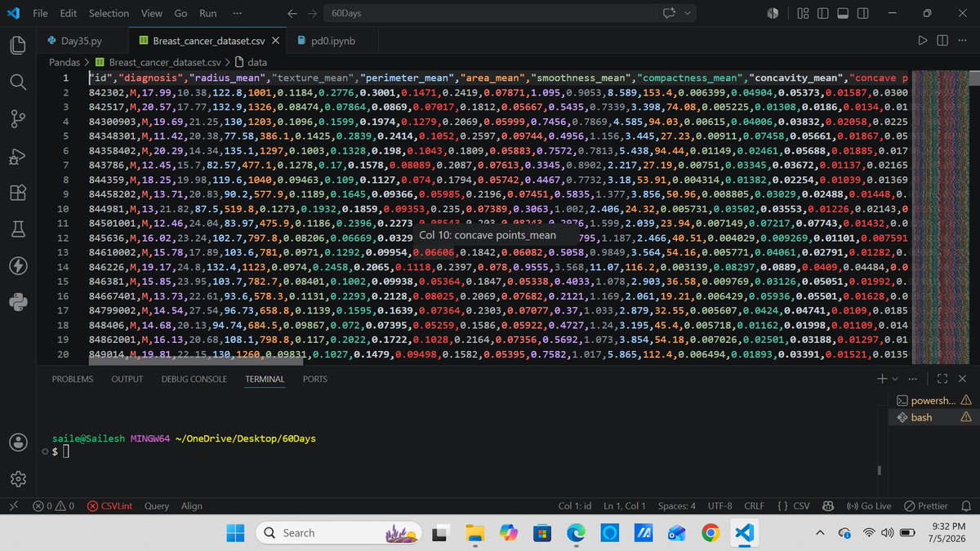Open the Manage gear icon
The height and width of the screenshot is (551, 980).
[x=18, y=478]
